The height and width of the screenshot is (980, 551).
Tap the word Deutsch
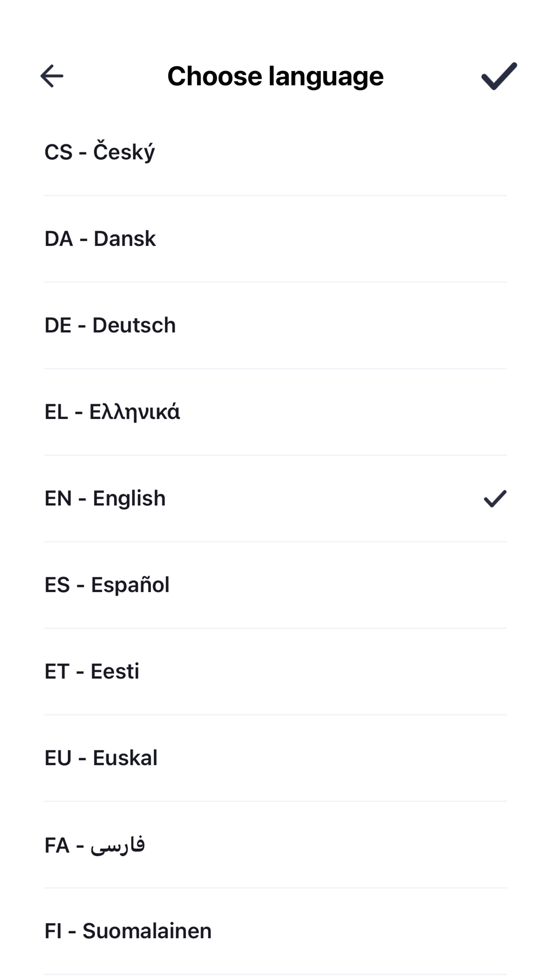coord(134,325)
